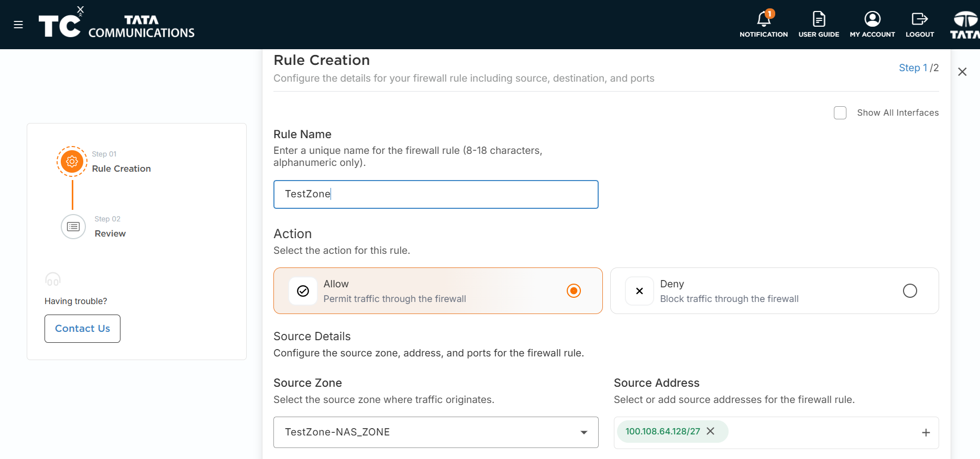Add a source address with plus icon

coord(926,432)
